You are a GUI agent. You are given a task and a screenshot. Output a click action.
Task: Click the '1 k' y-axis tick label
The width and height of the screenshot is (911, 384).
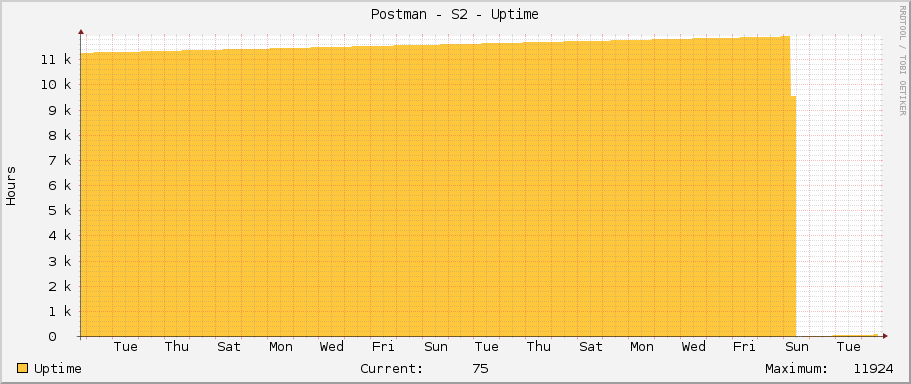[x=60, y=311]
